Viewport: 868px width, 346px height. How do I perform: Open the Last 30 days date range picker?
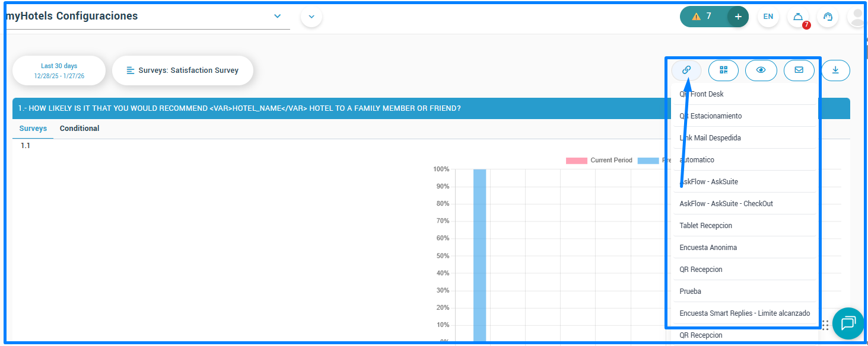[59, 71]
